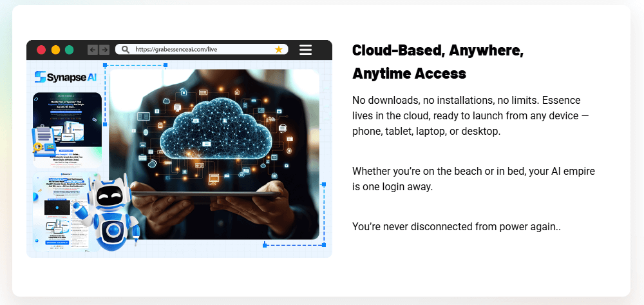Click the bottom-right blue selection corner handle
This screenshot has height=305, width=644.
(x=324, y=244)
